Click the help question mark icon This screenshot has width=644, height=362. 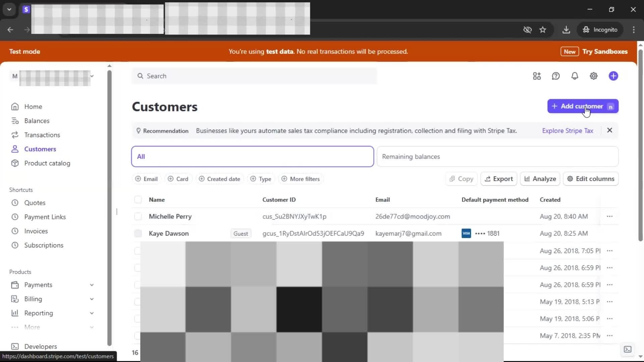pyautogui.click(x=556, y=76)
